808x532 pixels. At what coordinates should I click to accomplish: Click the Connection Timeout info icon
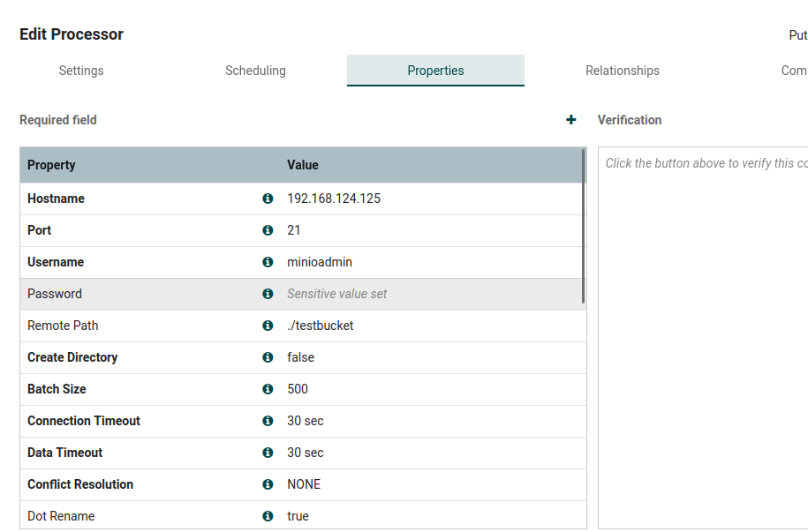(268, 421)
